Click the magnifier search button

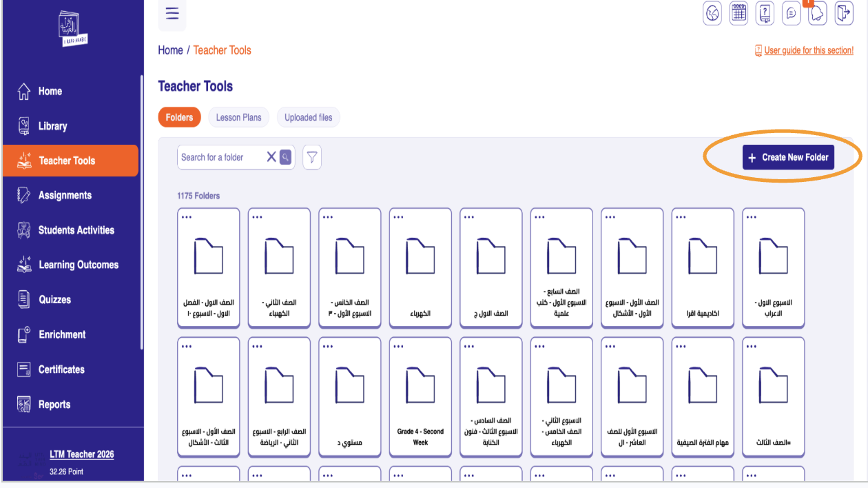pos(285,158)
